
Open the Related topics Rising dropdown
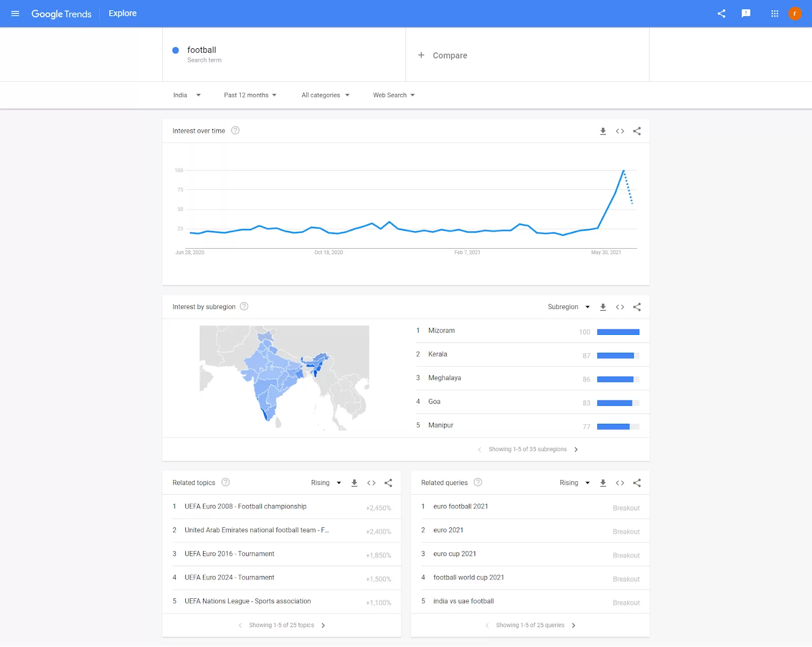[326, 483]
